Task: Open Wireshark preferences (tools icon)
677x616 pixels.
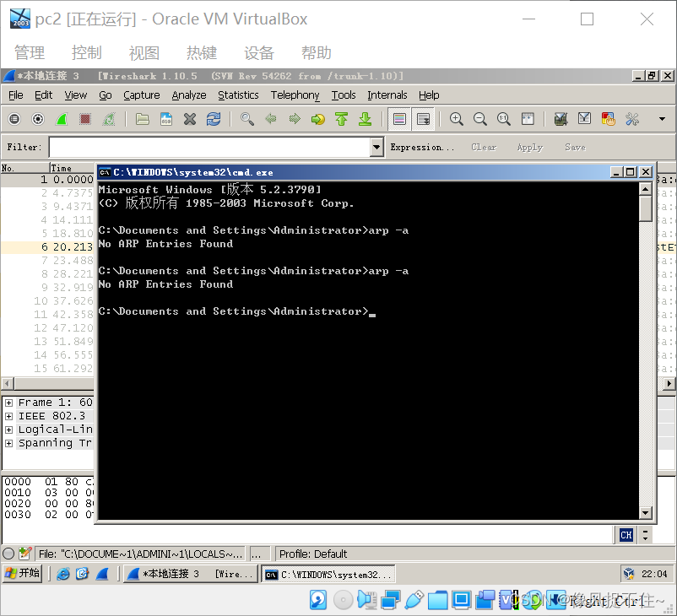Action: pyautogui.click(x=632, y=119)
